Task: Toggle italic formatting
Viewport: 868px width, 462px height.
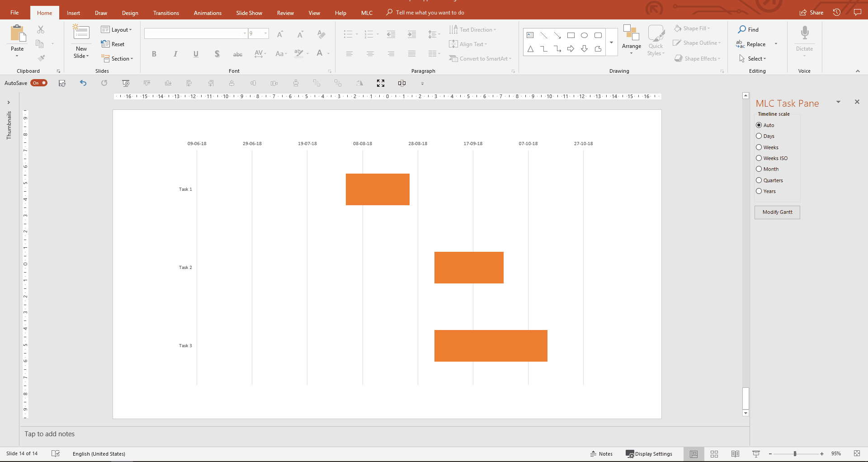Action: point(175,54)
